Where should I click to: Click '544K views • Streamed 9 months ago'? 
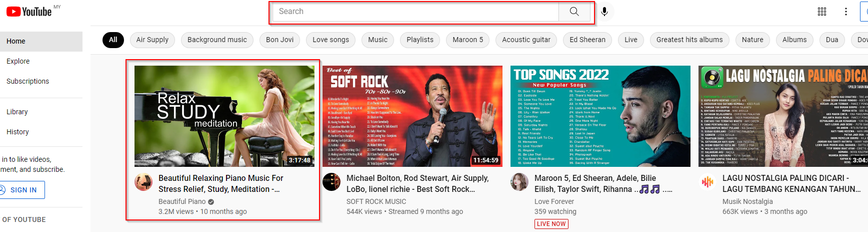pos(404,211)
